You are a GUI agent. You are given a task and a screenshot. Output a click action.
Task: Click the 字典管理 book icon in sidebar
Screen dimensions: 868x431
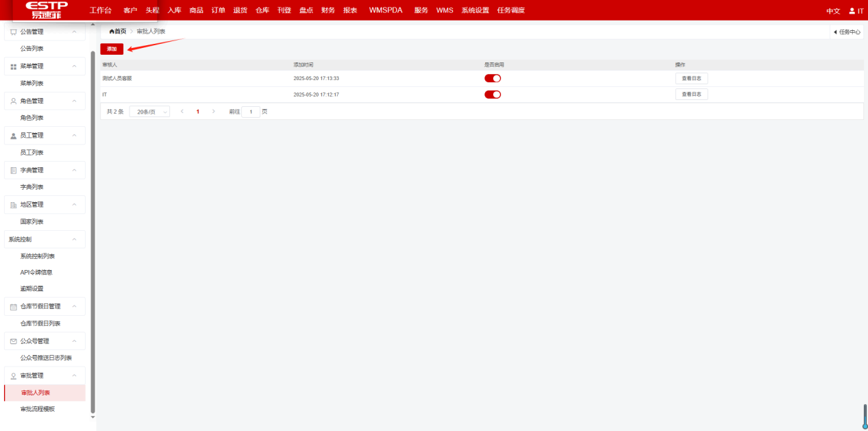coord(13,170)
